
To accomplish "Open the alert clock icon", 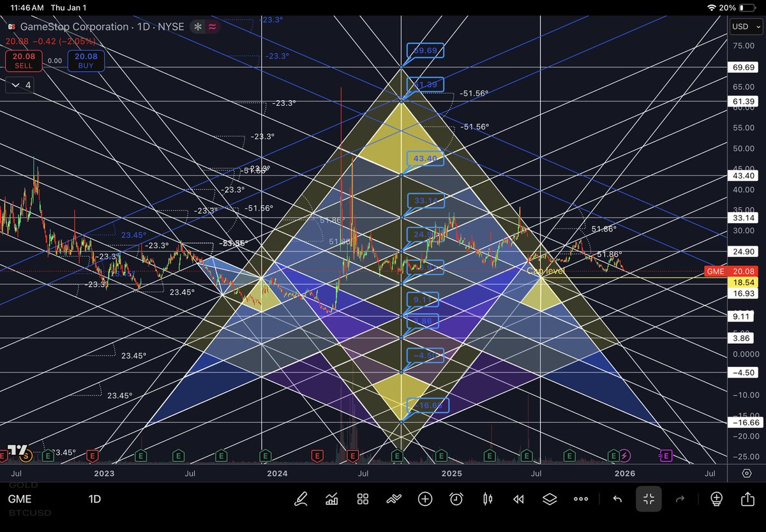I will click(x=456, y=499).
